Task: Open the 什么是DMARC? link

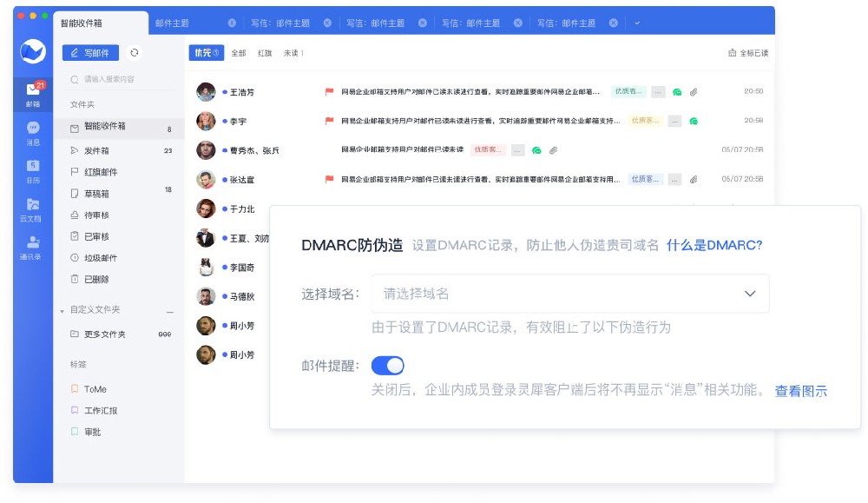Action: point(714,245)
